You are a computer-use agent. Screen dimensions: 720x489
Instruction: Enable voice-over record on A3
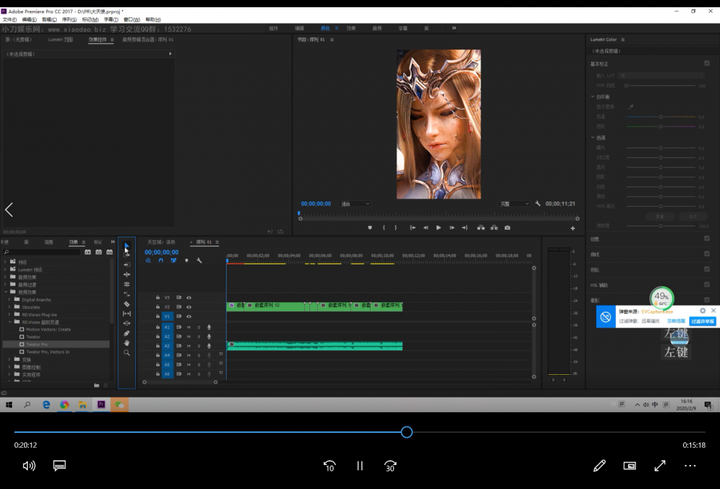click(x=209, y=346)
